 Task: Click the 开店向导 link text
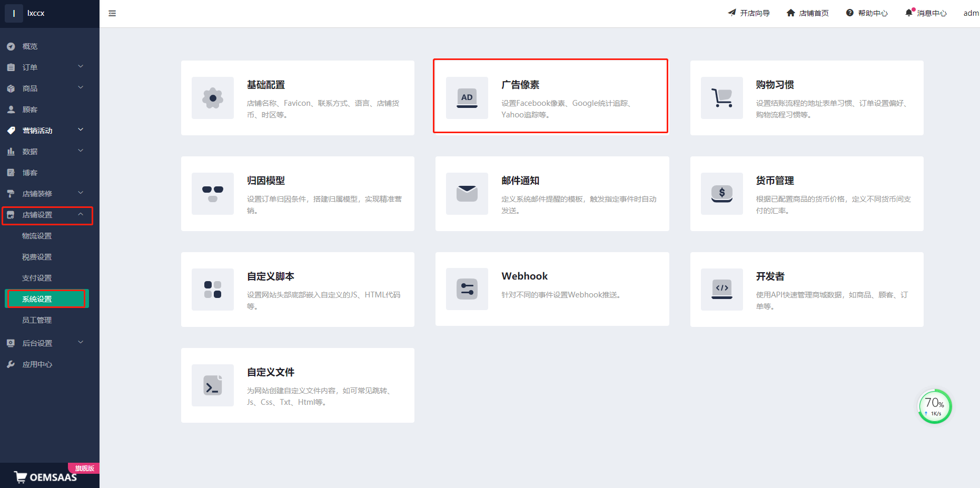click(755, 13)
